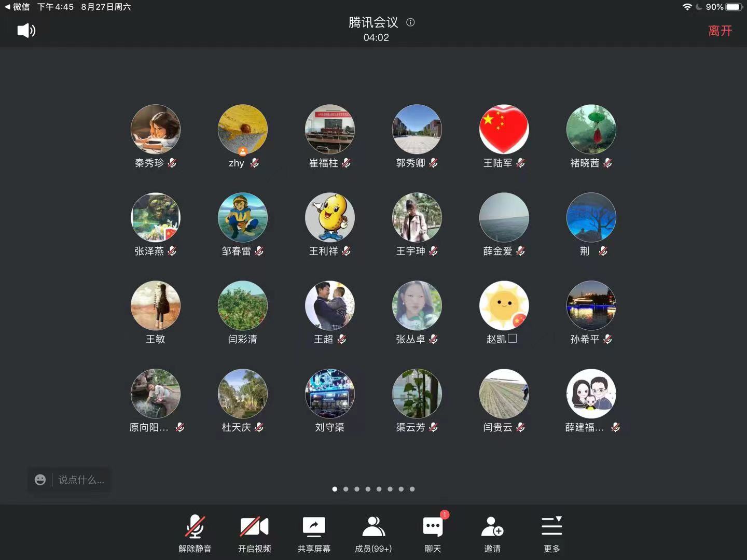Tap the 邀请 invite icon

click(x=492, y=534)
